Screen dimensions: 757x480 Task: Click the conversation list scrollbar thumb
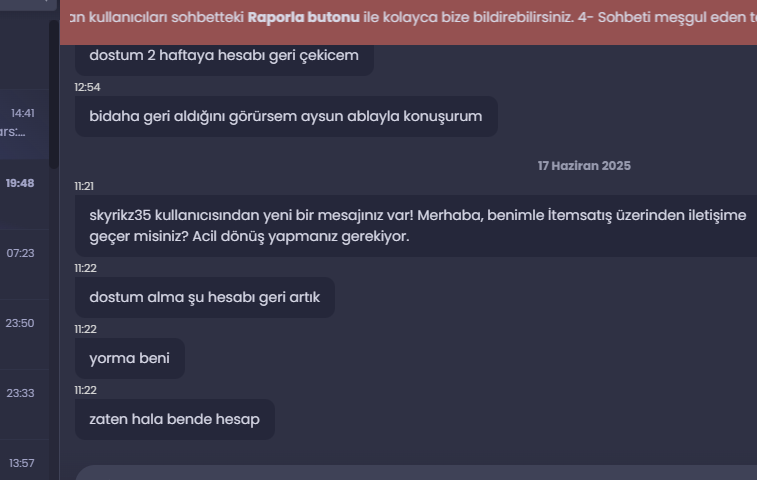[54, 94]
